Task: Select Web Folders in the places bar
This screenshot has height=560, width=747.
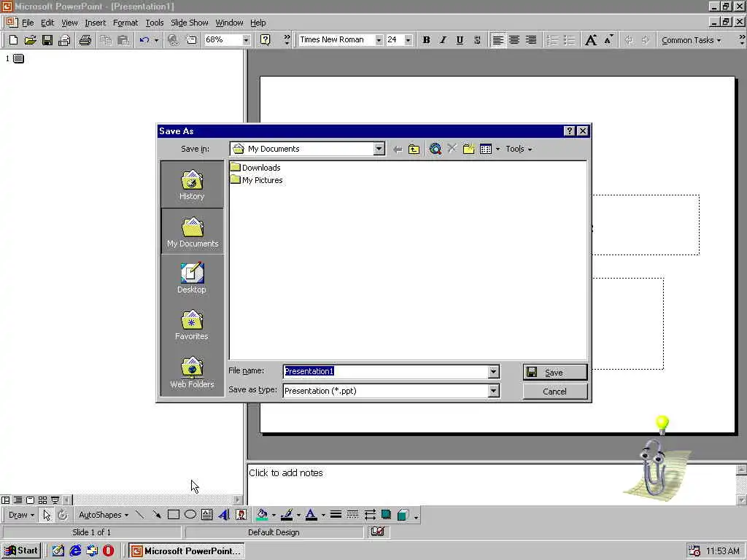Action: (x=192, y=373)
